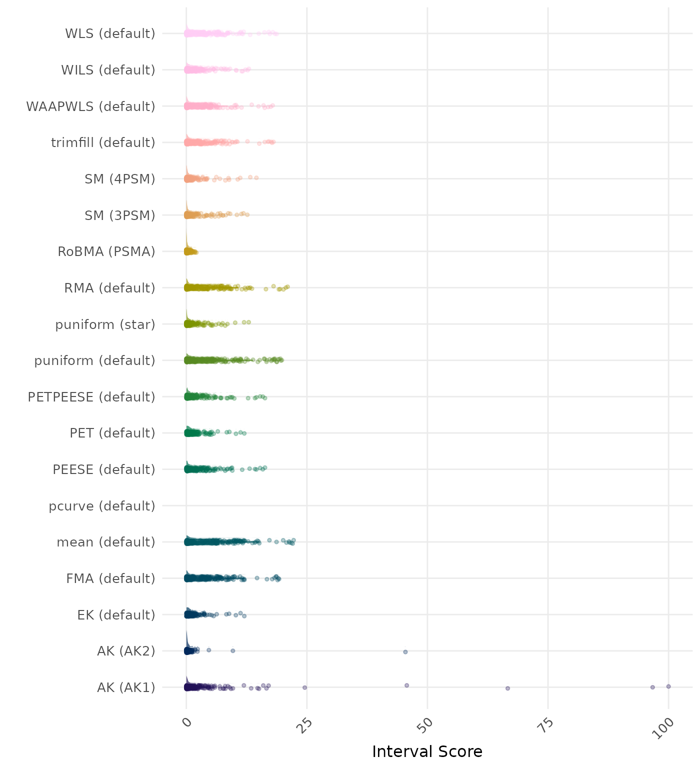Click the Interval Score axis title
The width and height of the screenshot is (700, 768).
427,751
